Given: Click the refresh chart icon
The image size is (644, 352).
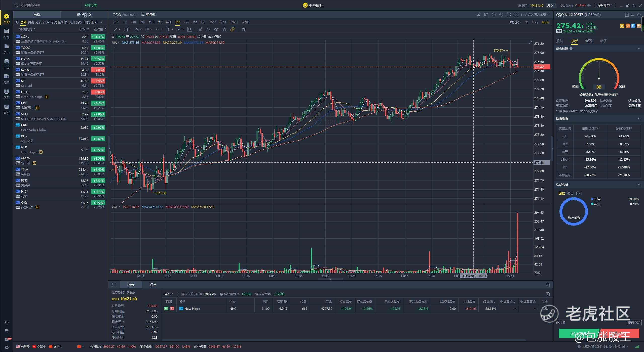Looking at the screenshot, I should [x=494, y=15].
